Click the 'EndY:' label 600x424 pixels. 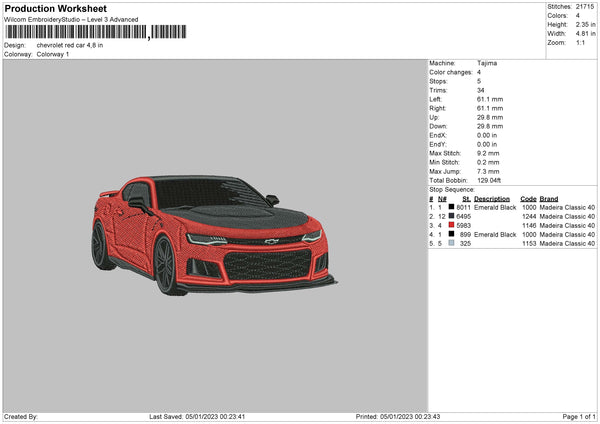pyautogui.click(x=438, y=144)
